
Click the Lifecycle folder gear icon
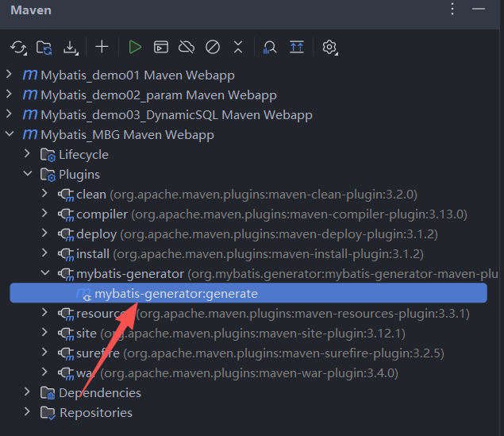click(48, 155)
